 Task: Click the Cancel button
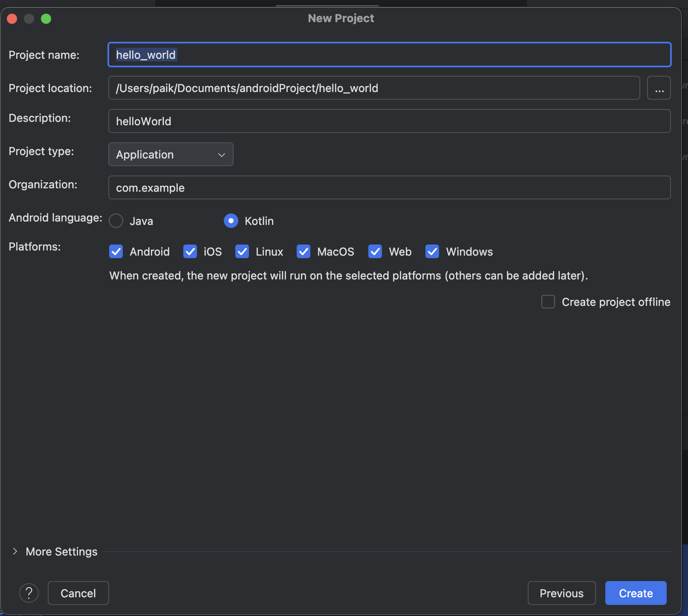[78, 593]
